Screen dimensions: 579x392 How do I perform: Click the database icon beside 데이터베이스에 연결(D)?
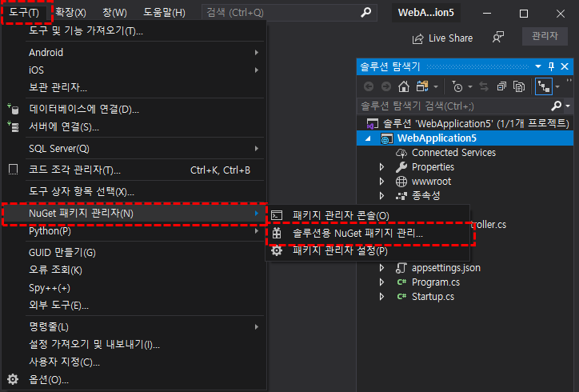pyautogui.click(x=14, y=109)
